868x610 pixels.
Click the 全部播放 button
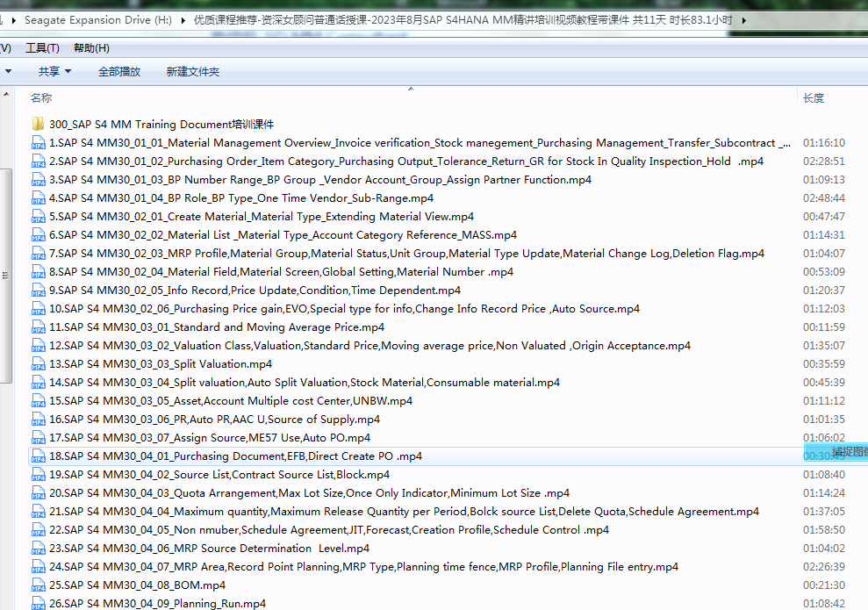(119, 72)
